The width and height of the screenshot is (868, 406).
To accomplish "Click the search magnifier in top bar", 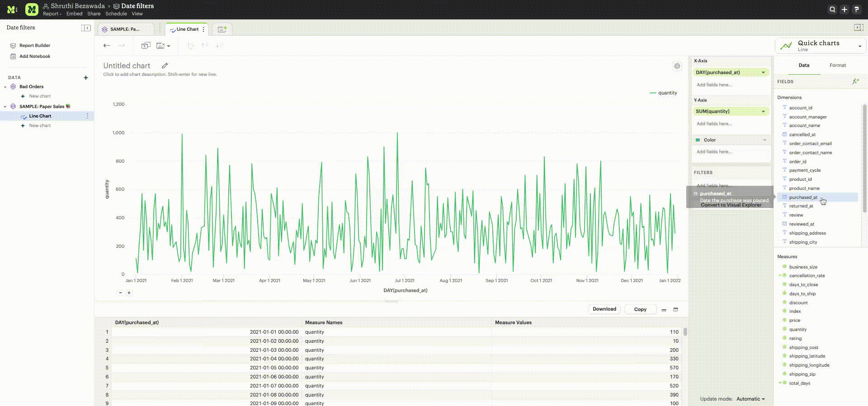I will (832, 9).
